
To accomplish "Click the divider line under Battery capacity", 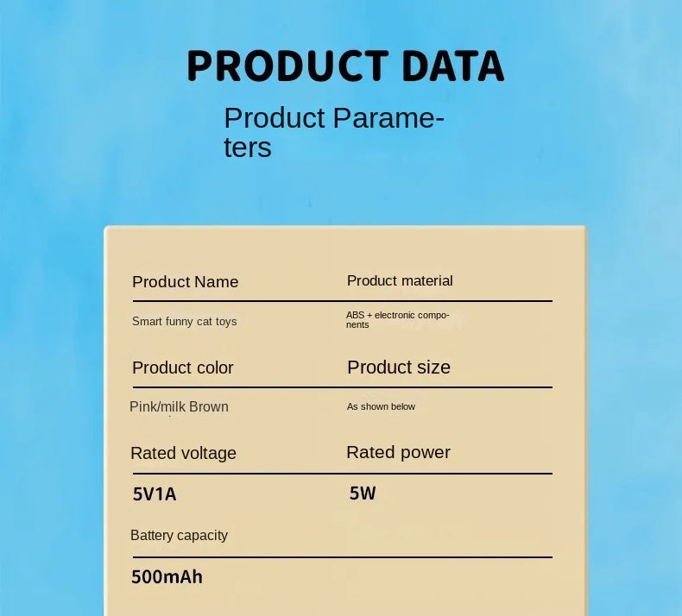I will [x=342, y=557].
